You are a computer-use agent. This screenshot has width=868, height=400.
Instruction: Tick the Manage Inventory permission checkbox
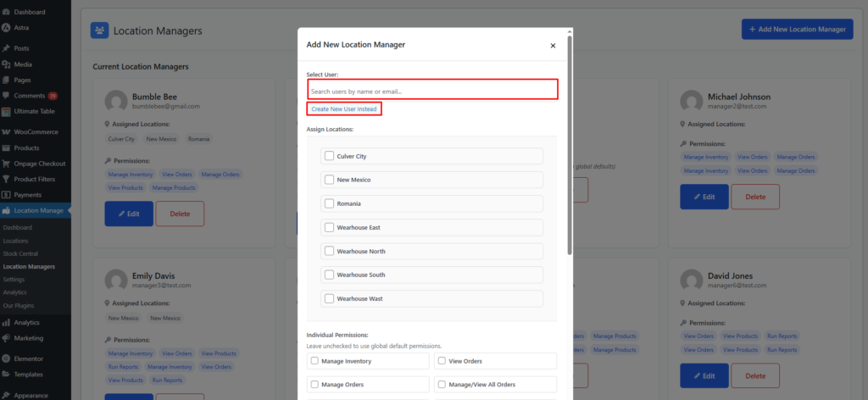314,361
